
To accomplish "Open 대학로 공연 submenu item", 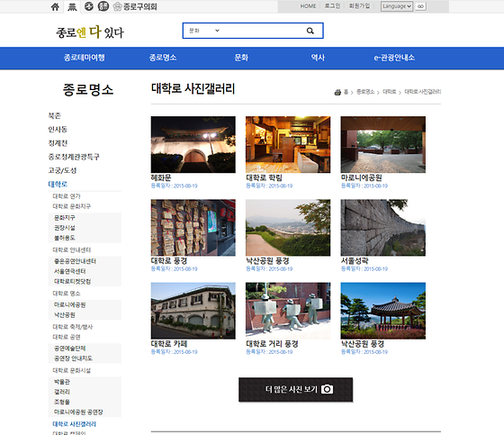I will [x=67, y=337].
